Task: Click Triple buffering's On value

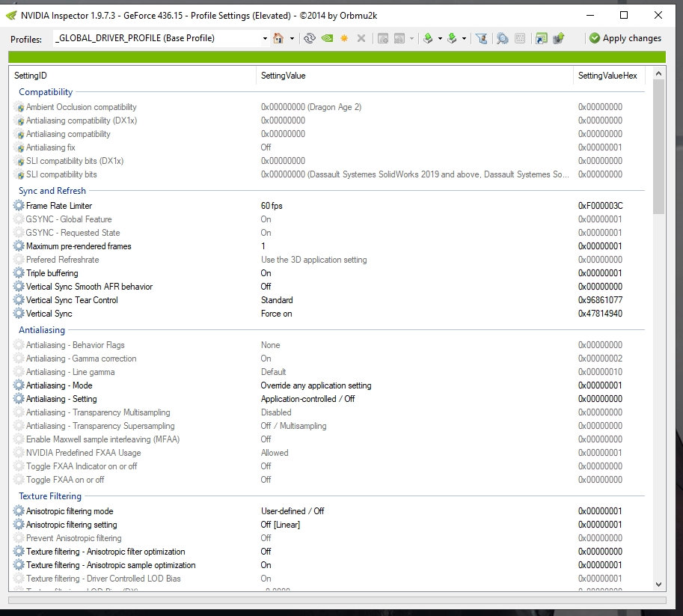Action: pyautogui.click(x=266, y=273)
